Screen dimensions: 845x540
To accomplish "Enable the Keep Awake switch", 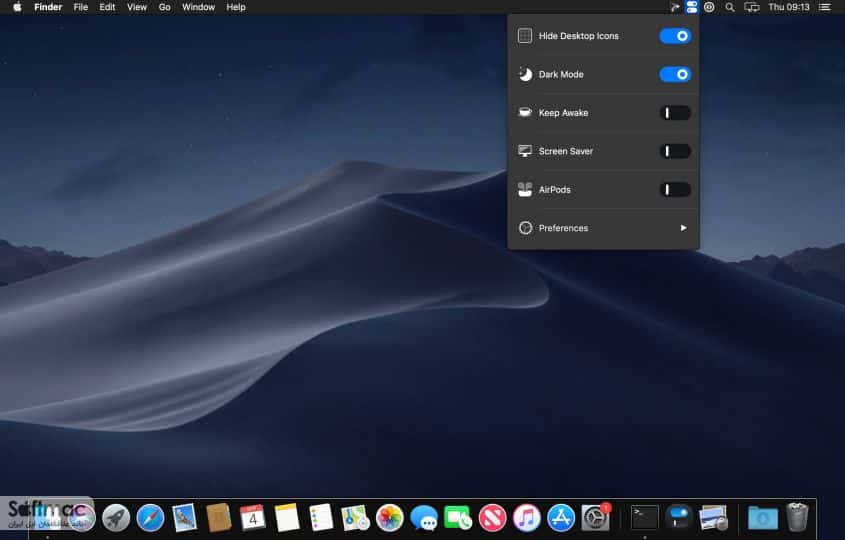I will (675, 113).
